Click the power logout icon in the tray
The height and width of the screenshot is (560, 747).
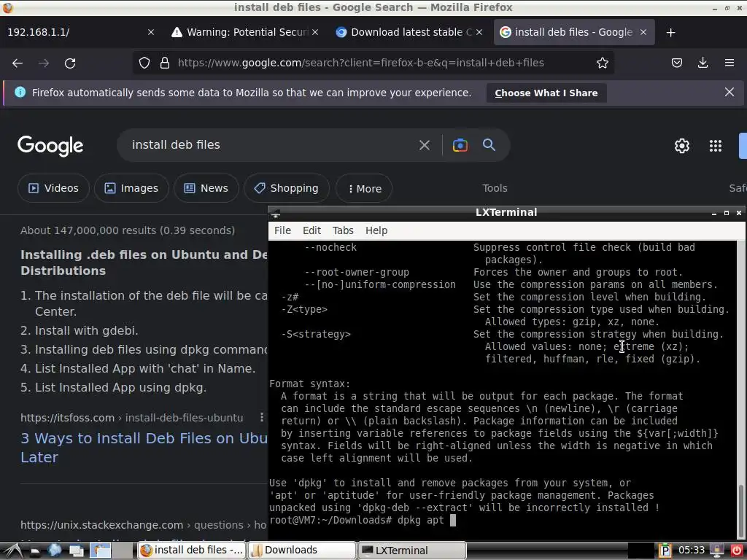click(737, 551)
